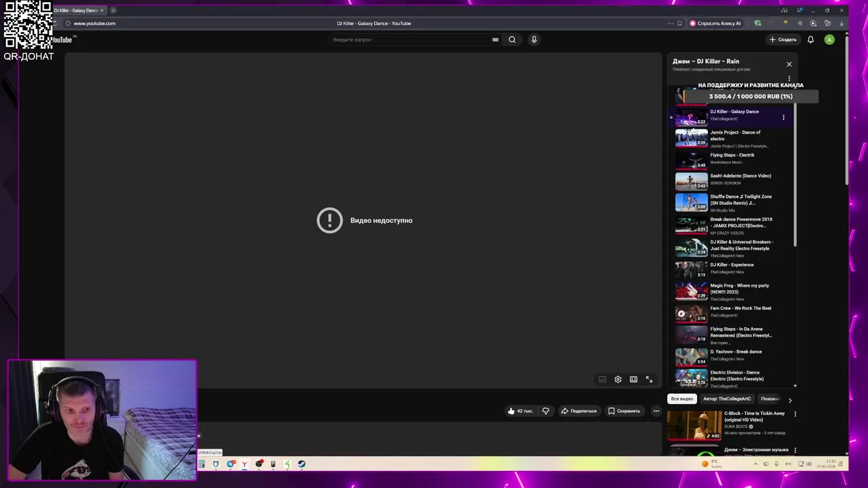Click Спросить Алису AI button

(x=715, y=23)
